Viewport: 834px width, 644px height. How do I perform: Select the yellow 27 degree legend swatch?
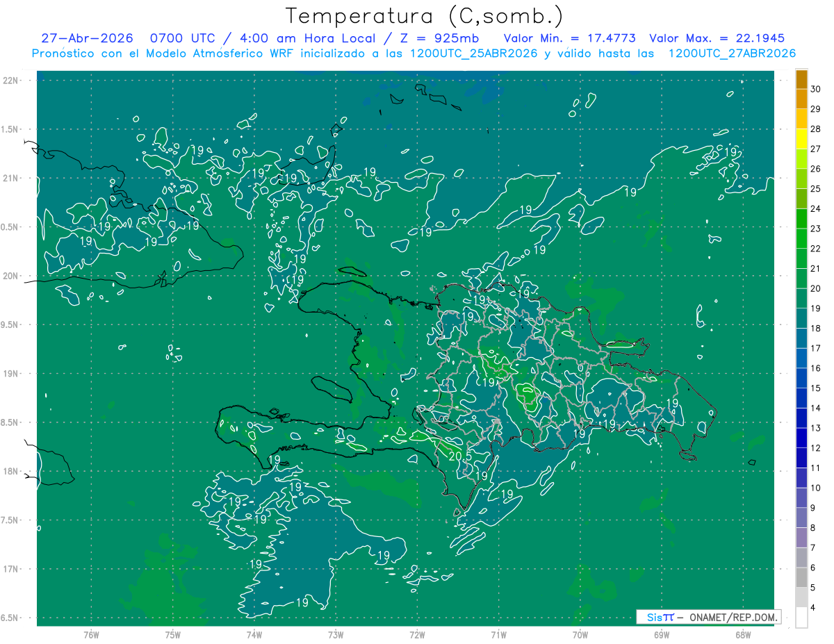801,139
